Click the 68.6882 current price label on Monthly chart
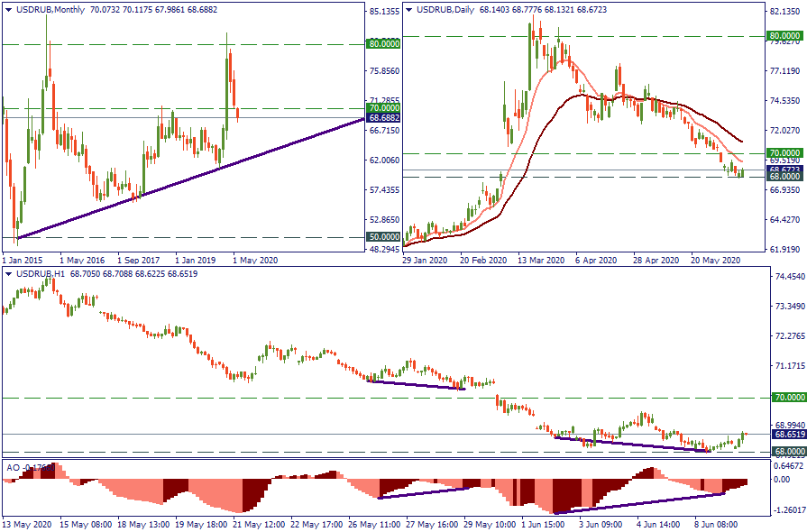Viewport: 807px width, 532px height. pyautogui.click(x=384, y=118)
